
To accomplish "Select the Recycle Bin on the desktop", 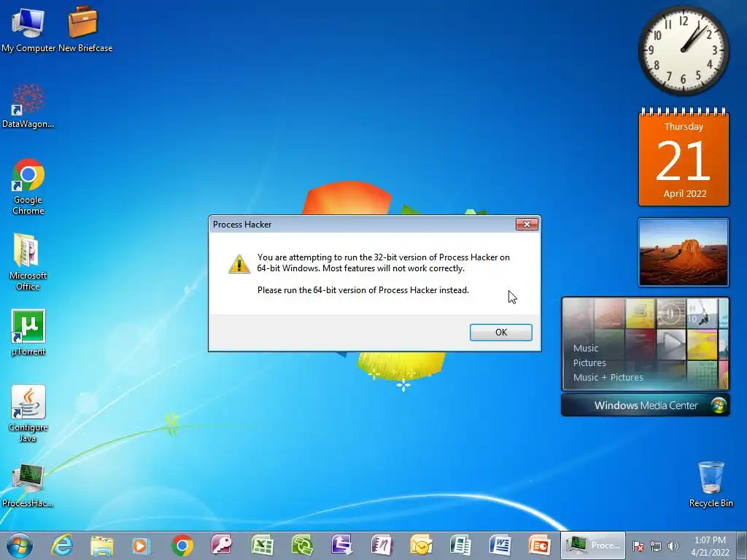I will (711, 484).
